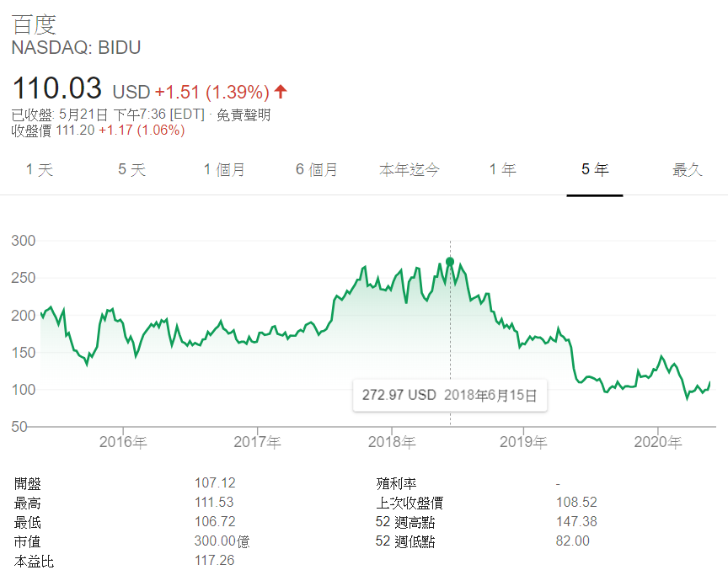Click the 2019年 axis label
This screenshot has height=570, width=728.
(523, 442)
